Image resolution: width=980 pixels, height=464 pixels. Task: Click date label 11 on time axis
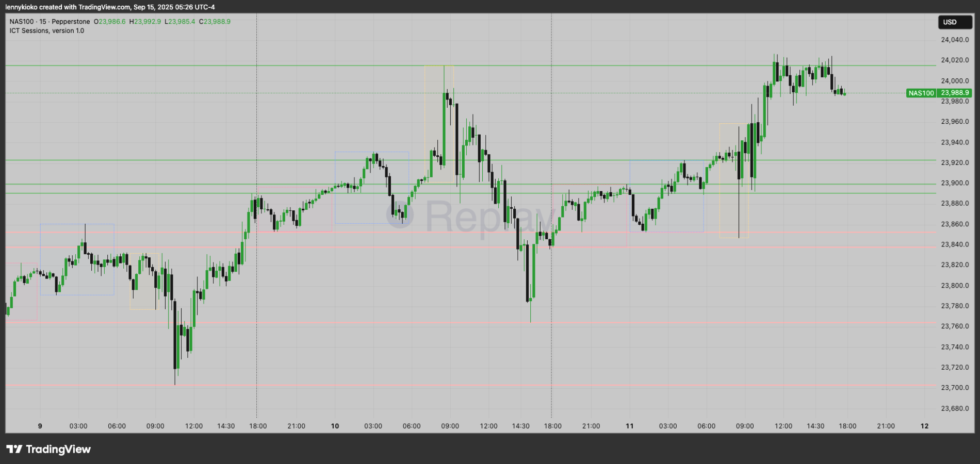click(x=629, y=426)
